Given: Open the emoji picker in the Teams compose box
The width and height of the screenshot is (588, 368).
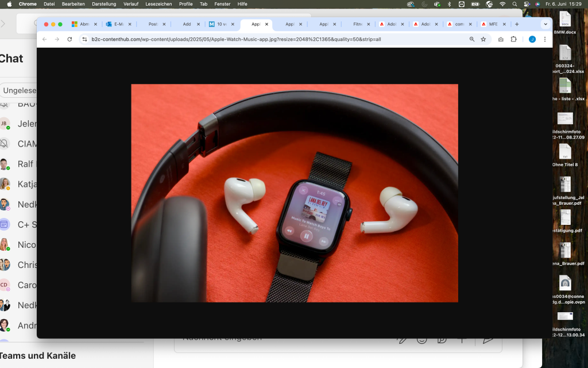Looking at the screenshot, I should tap(421, 339).
